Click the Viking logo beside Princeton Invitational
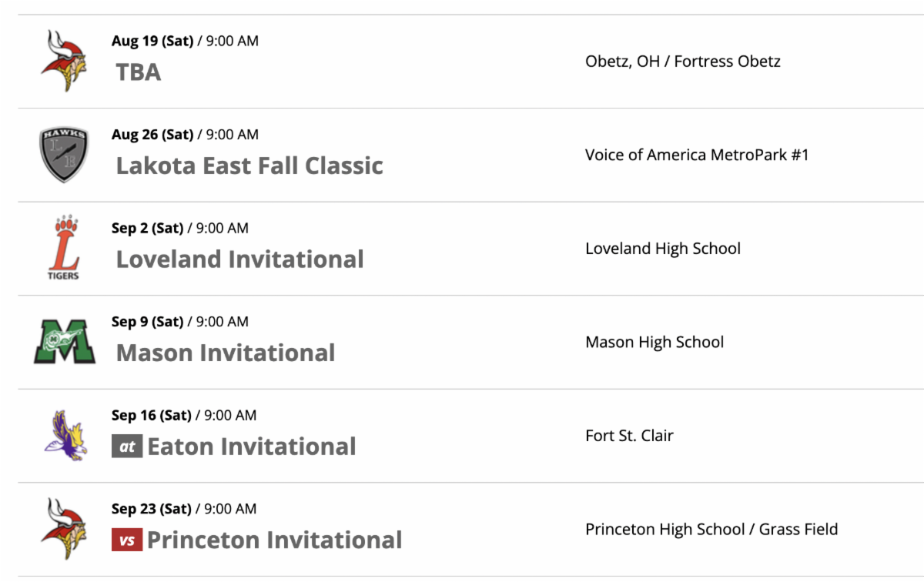This screenshot has height=582, width=924. 64,529
